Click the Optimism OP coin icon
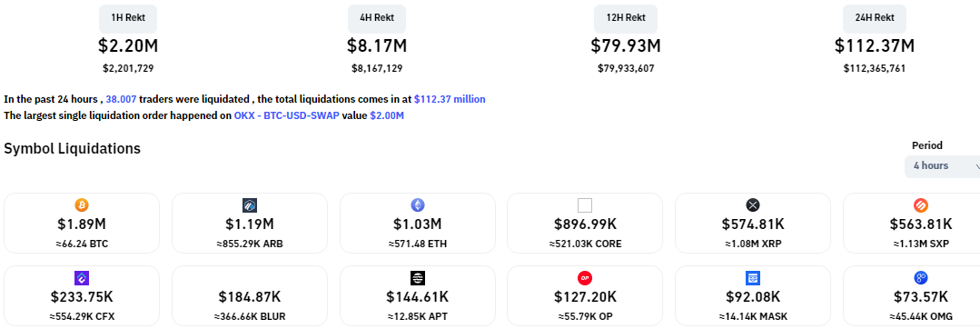 pyautogui.click(x=585, y=278)
